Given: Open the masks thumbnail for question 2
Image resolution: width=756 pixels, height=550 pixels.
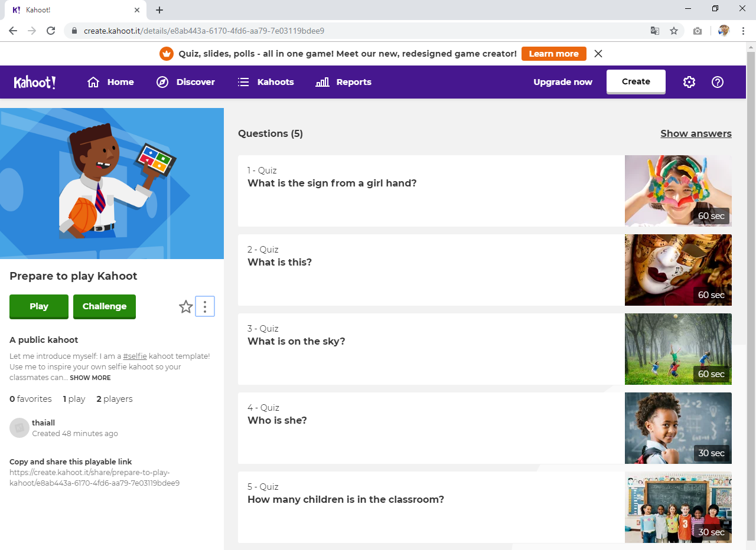Looking at the screenshot, I should point(678,270).
